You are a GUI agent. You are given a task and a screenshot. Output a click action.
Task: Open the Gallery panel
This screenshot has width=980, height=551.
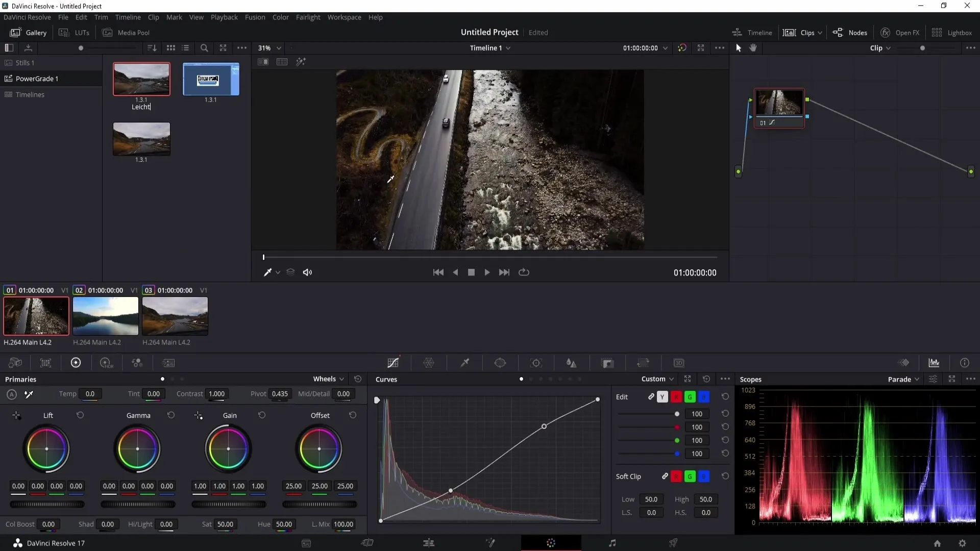pos(29,33)
